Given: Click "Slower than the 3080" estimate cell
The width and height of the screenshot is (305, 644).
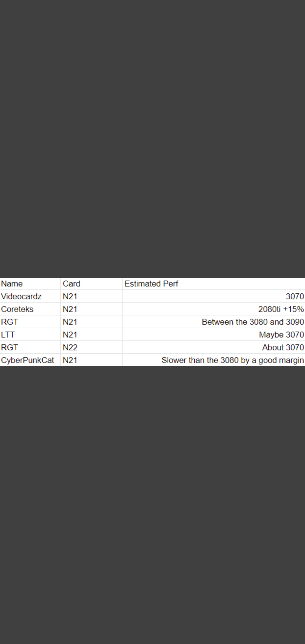Looking at the screenshot, I should [232, 360].
